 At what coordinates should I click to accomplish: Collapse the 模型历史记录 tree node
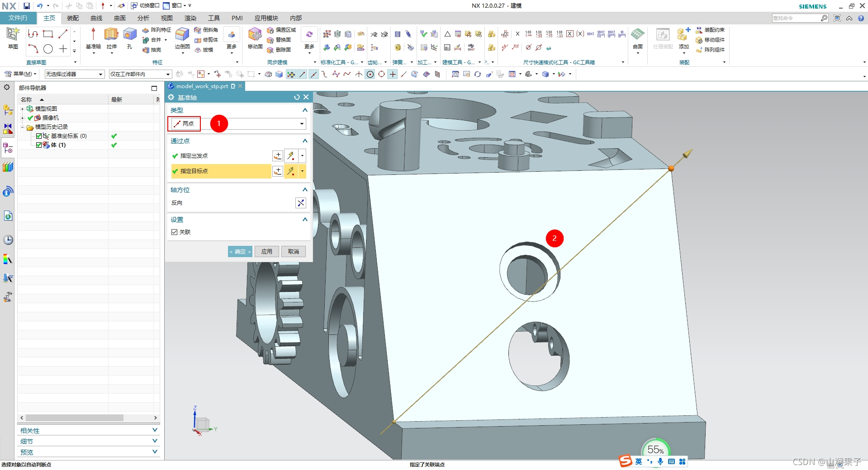[x=22, y=127]
